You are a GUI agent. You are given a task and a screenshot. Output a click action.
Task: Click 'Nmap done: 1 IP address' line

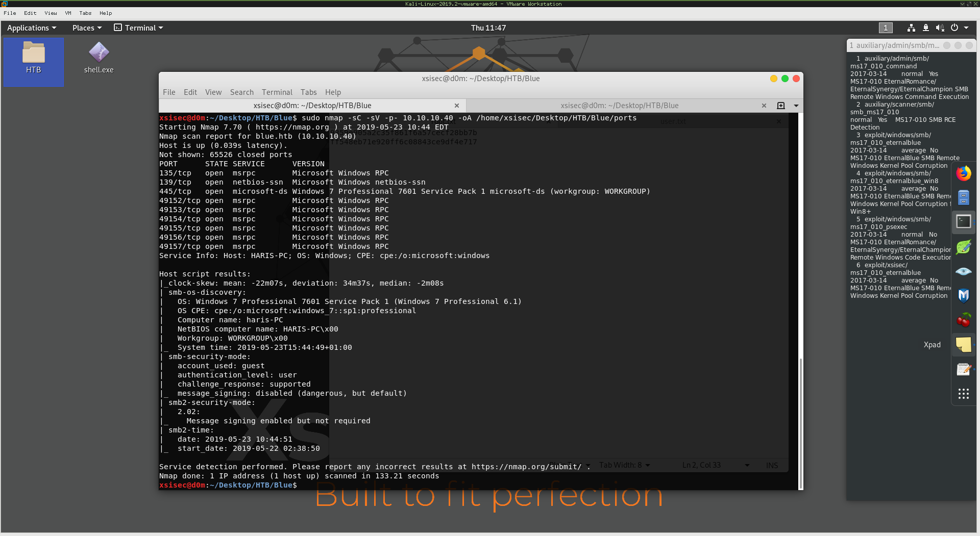click(299, 476)
